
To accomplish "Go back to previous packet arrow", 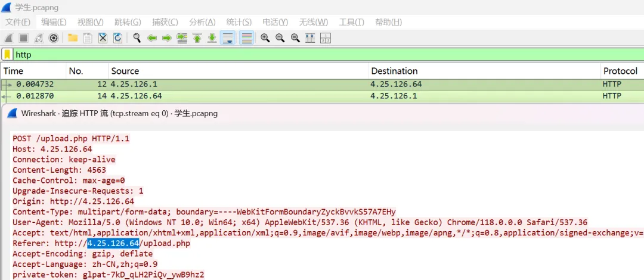I will 152,38.
